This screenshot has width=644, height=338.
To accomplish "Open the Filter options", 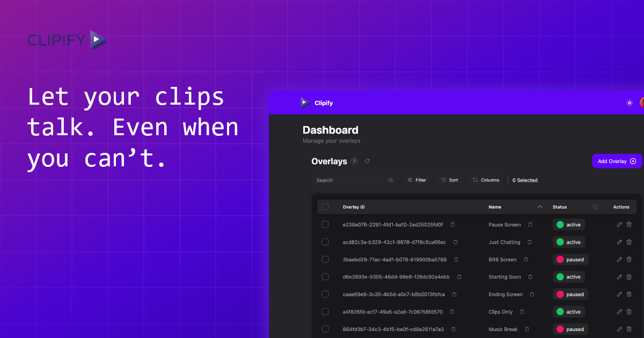I will [x=416, y=180].
